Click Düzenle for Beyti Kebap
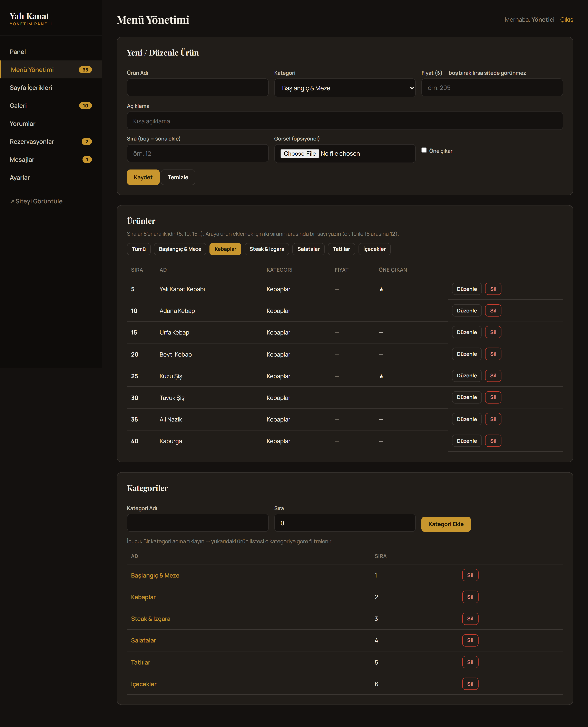588x727 pixels. 467,354
